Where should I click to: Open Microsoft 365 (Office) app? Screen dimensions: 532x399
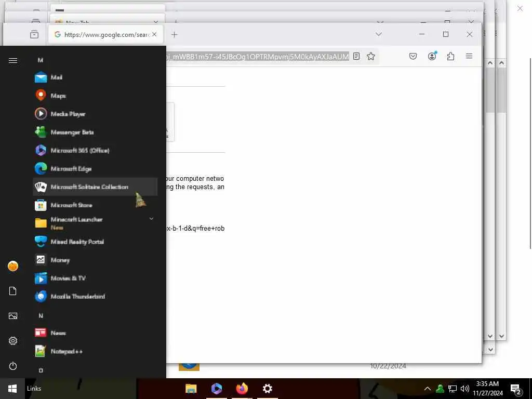95,150
